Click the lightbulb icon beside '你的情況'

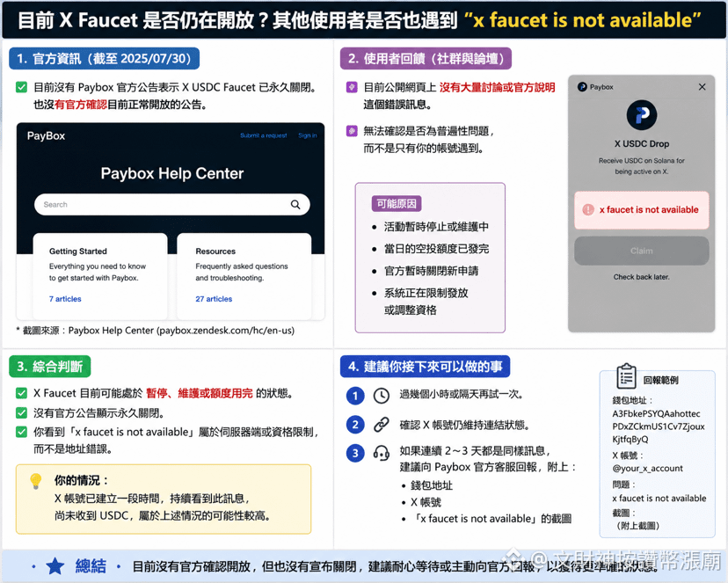click(x=36, y=481)
